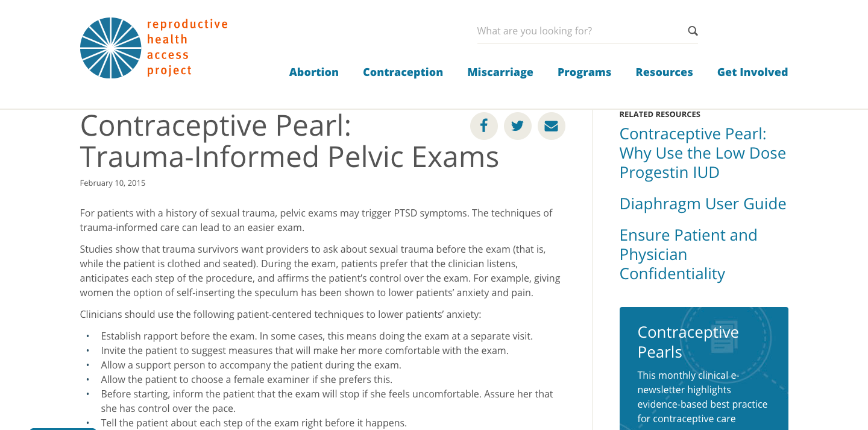Click the Get Involved navigation link

pyautogui.click(x=752, y=72)
